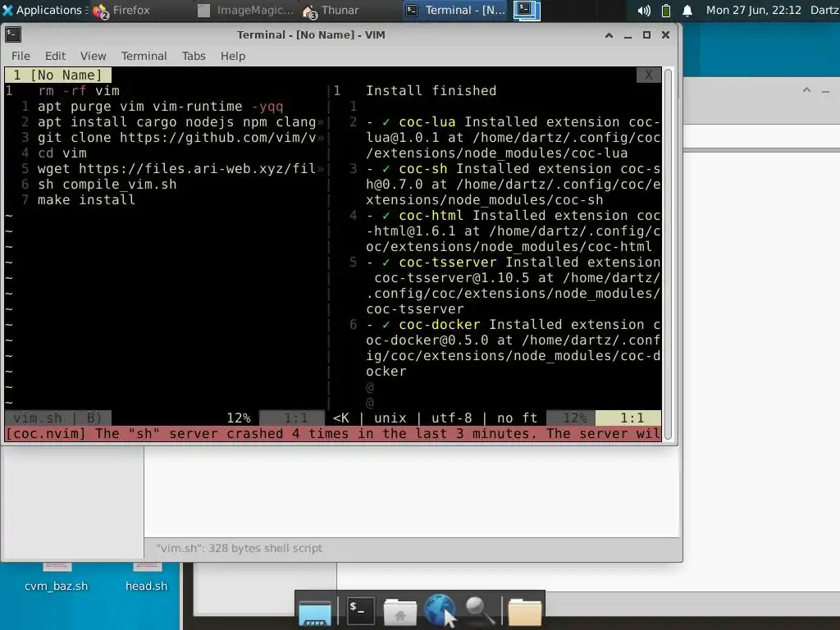840x630 pixels.
Task: Open the home folder file manager dock icon
Action: tap(399, 611)
